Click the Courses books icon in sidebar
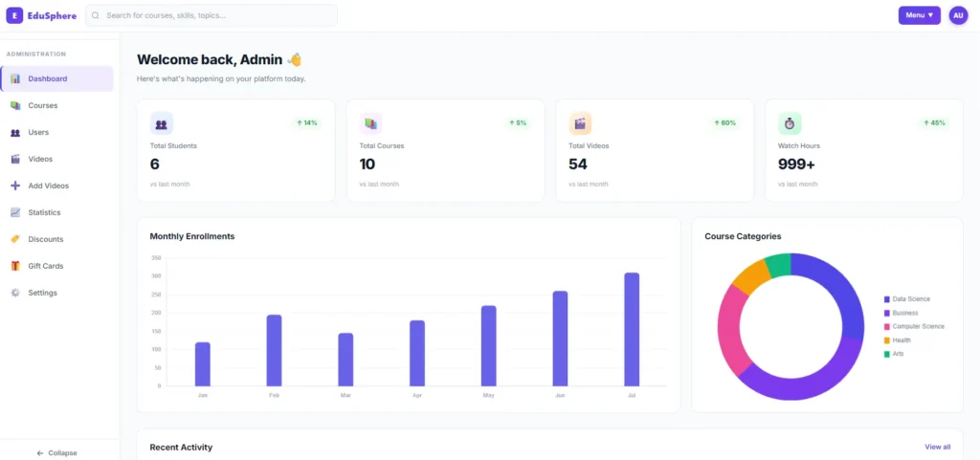Screen dimensions: 980x460 [15, 105]
